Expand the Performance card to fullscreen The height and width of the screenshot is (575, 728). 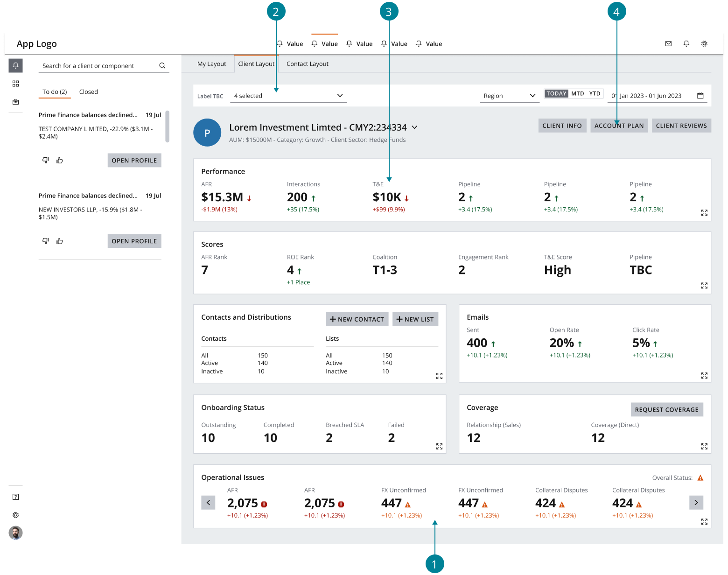pyautogui.click(x=704, y=213)
